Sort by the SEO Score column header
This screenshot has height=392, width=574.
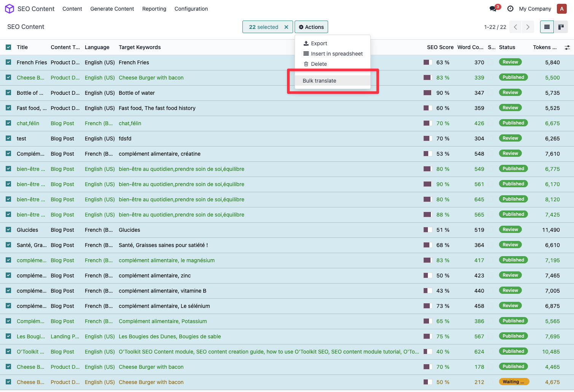pos(440,47)
